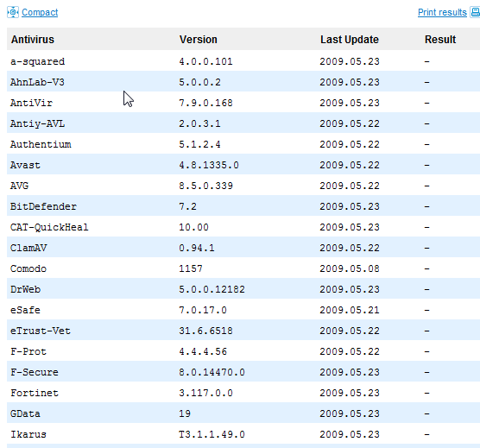Screen dimensions: 480x448
Task: Click the AntiVir antivirus entry
Action: point(31,103)
